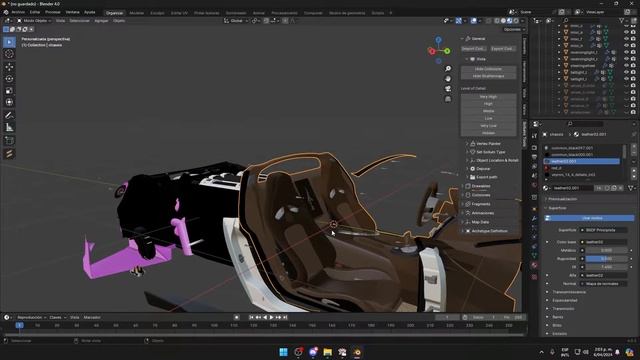Open the Global transform orientation dropdown
Viewport: 640px width, 360px height.
[x=236, y=20]
